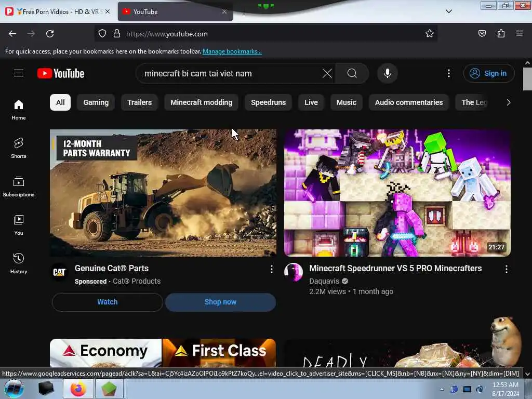Reload the page with the refresh icon
This screenshot has height=399, width=532.
point(50,34)
